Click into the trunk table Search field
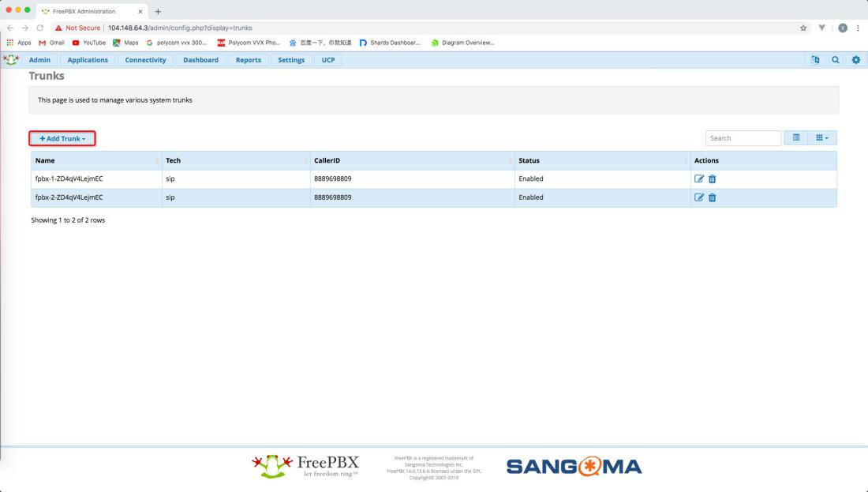This screenshot has width=868, height=492. point(743,138)
